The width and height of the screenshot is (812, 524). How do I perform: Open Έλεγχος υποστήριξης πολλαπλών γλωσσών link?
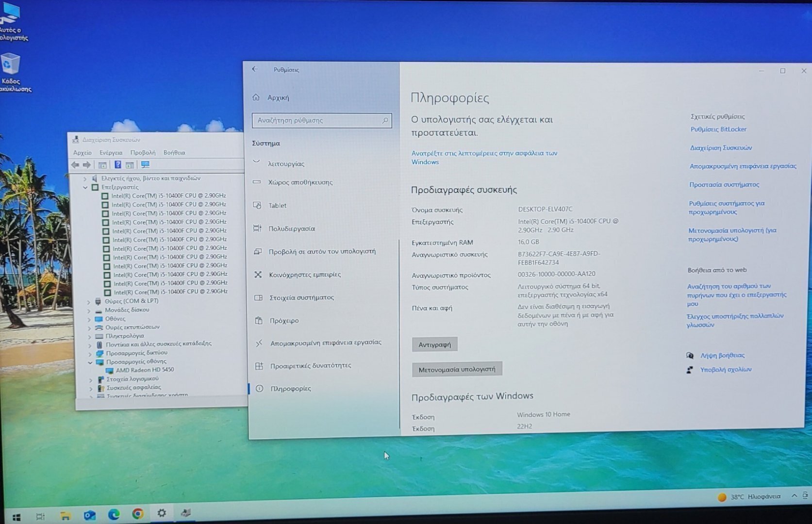click(x=735, y=320)
